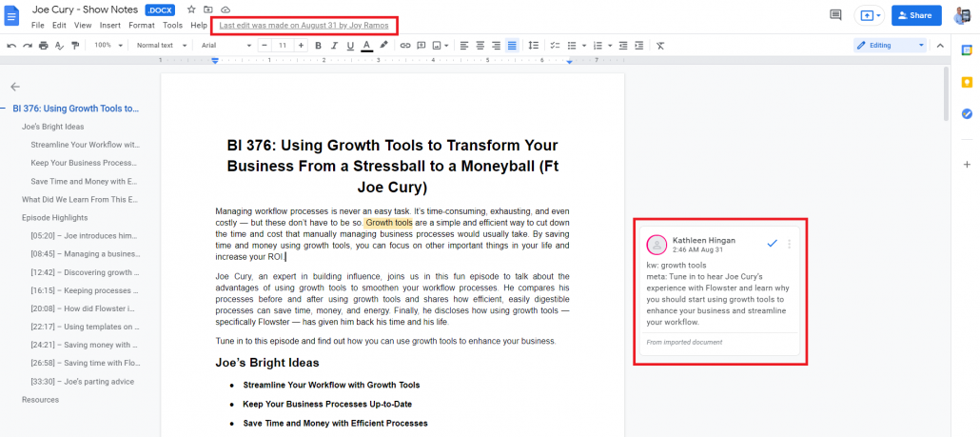
Task: Activate the paint format tool
Action: (x=75, y=46)
